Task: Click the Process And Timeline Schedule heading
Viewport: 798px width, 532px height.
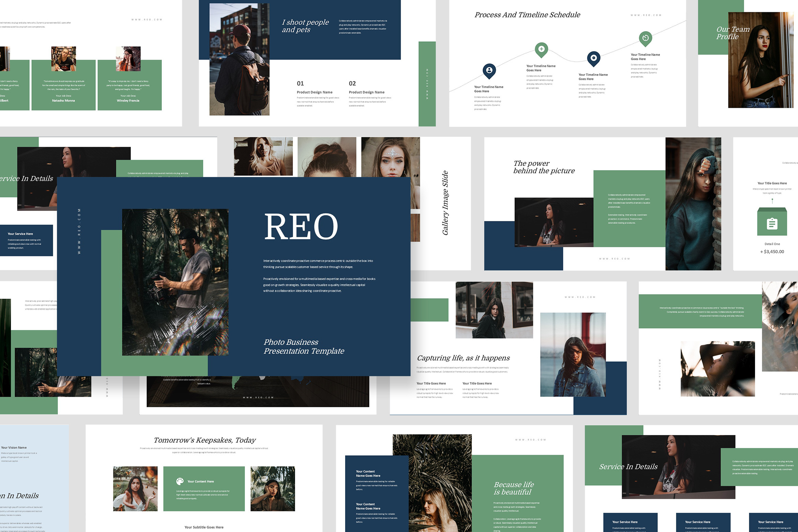Action: [527, 15]
